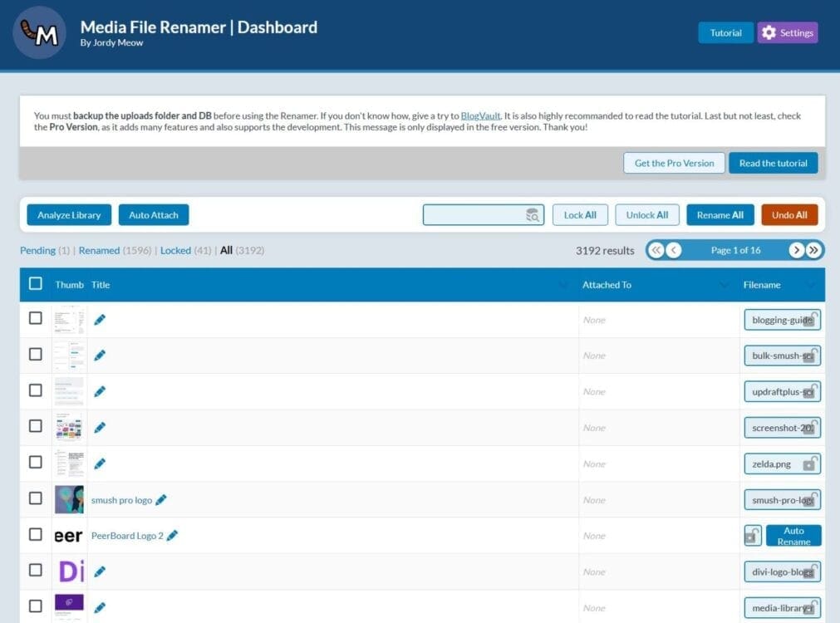This screenshot has width=840, height=623.
Task: Click the zelda.png filename field
Action: point(782,464)
